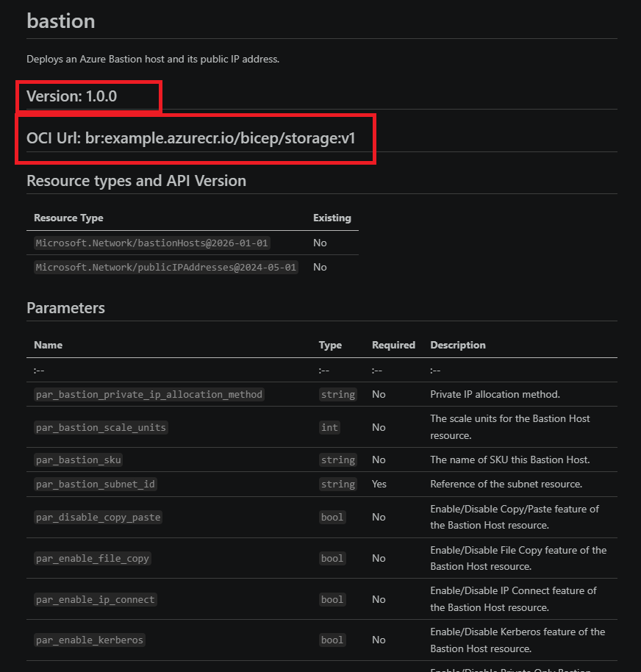The image size is (641, 672).
Task: Click 'bool' type in par_enable_kerberos row
Action: point(332,640)
